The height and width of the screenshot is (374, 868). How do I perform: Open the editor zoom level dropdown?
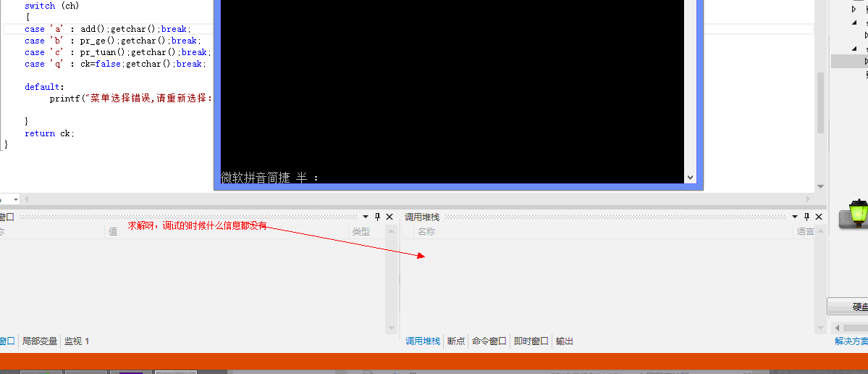pos(15,199)
